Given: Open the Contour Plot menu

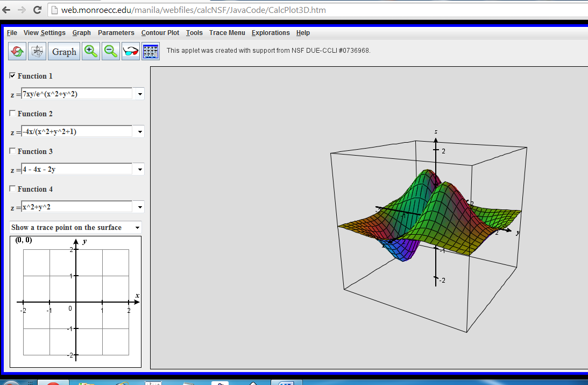Looking at the screenshot, I should [x=160, y=33].
